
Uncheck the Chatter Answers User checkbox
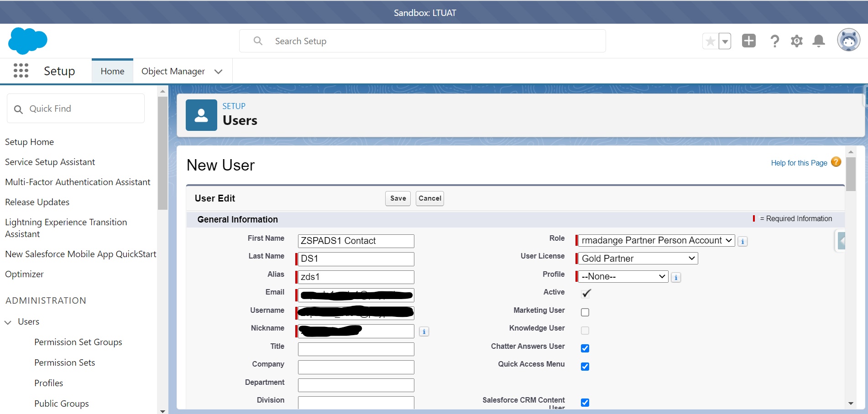[585, 348]
